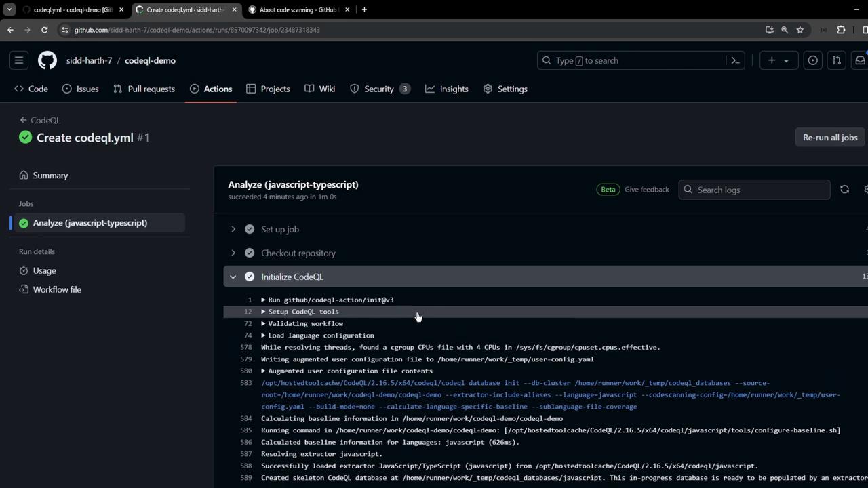This screenshot has width=868, height=488.
Task: Go to the Pull requests repository tab
Action: coord(144,89)
